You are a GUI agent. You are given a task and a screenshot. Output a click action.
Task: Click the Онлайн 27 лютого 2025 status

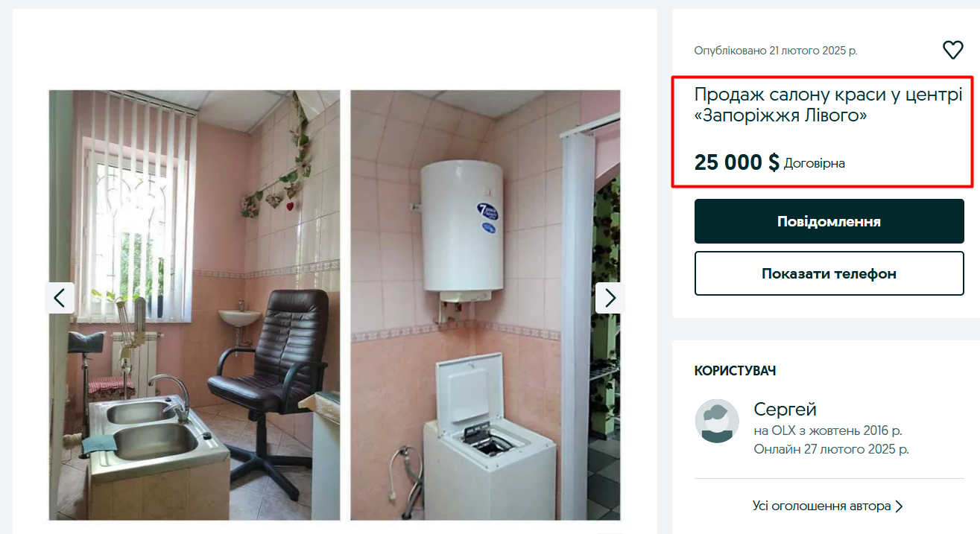(831, 449)
